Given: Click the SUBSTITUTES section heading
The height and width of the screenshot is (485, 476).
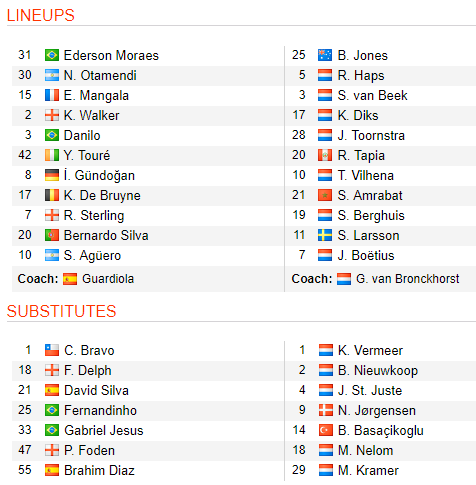Looking at the screenshot, I should 61,311.
